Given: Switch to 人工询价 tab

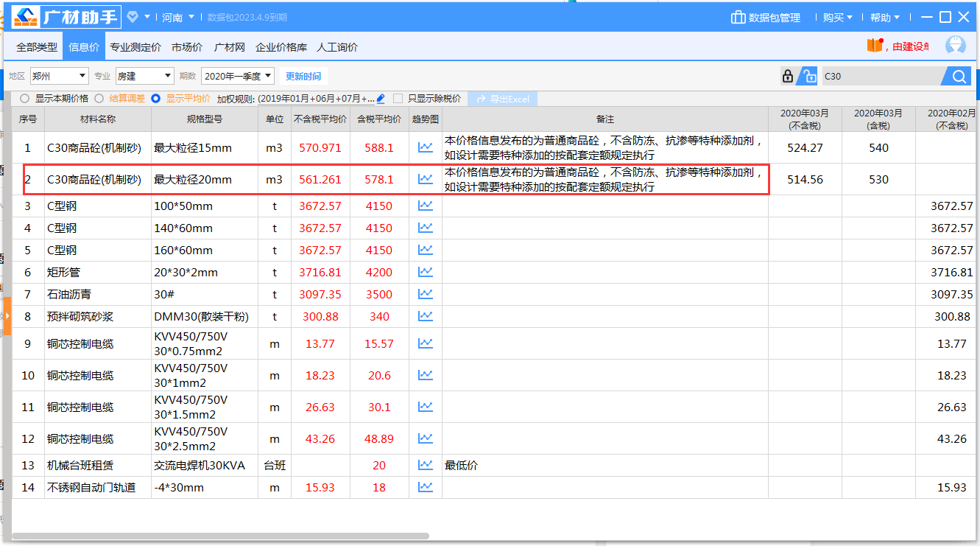Looking at the screenshot, I should tap(337, 46).
